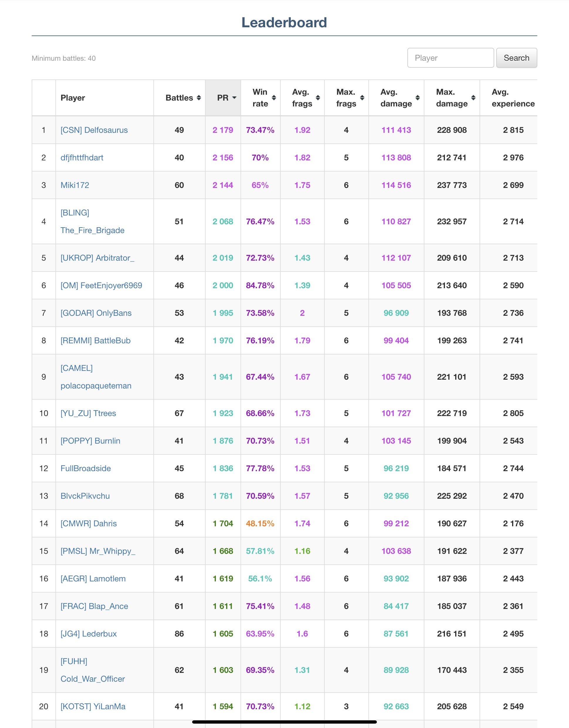This screenshot has width=569, height=728.
Task: Sort by the Max. frags column
Action: click(362, 98)
